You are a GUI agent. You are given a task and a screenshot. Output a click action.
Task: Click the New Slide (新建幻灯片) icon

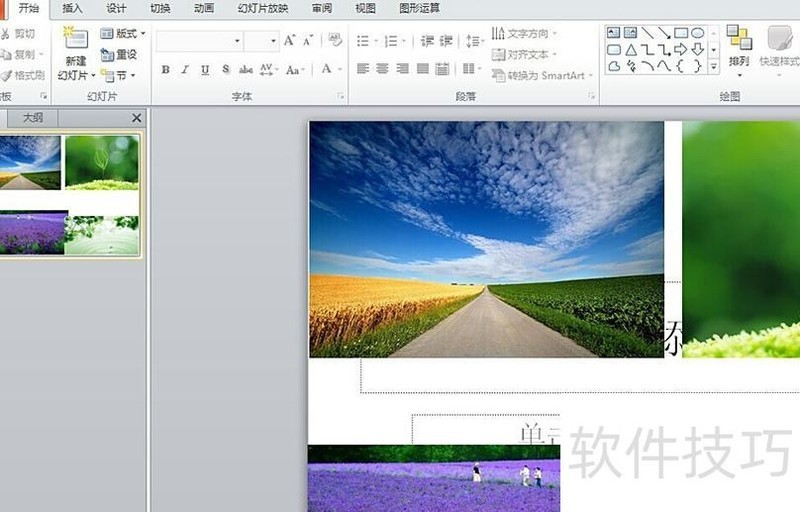76,40
